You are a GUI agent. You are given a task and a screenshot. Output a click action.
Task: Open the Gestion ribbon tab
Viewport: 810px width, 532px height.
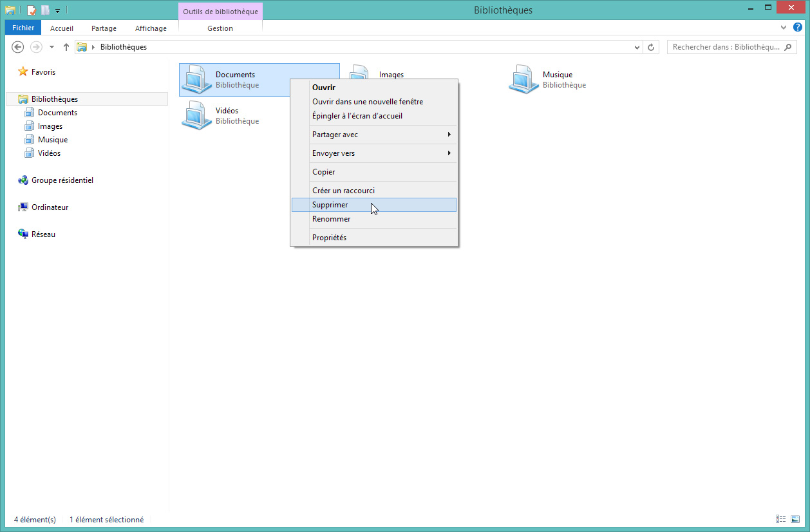tap(220, 28)
